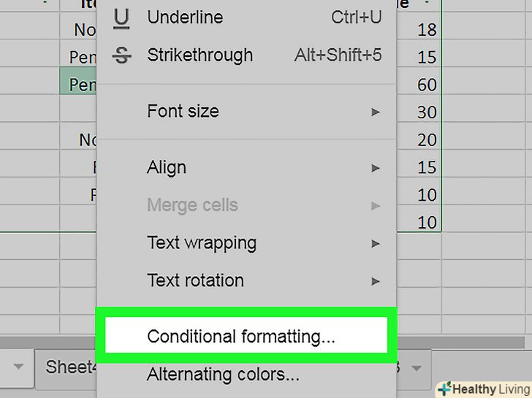Click the Font size menu label
532x398 pixels.
coord(183,111)
